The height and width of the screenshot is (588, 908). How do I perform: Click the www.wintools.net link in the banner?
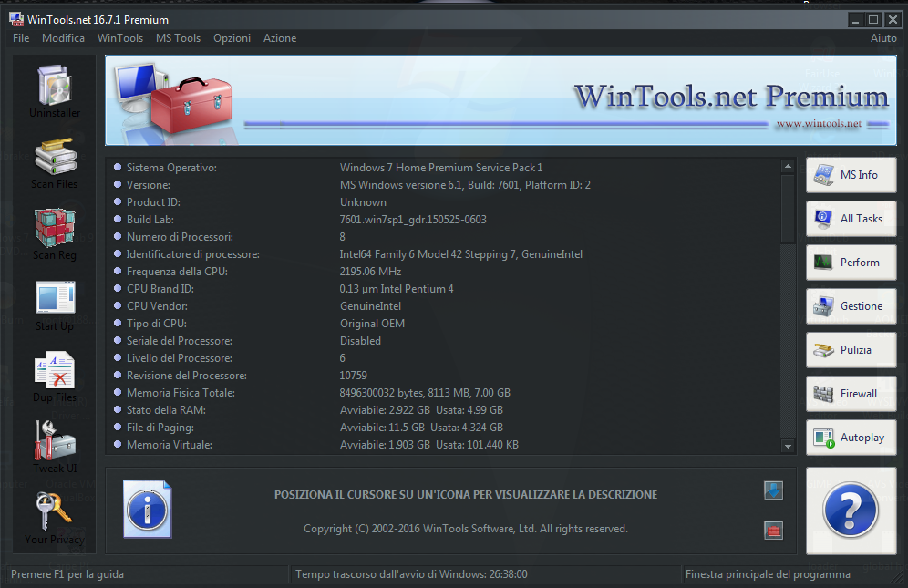tap(819, 123)
